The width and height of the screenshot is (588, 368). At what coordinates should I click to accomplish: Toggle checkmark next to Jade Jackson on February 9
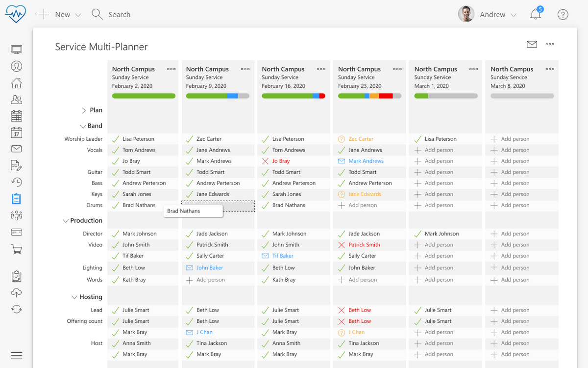tap(190, 234)
